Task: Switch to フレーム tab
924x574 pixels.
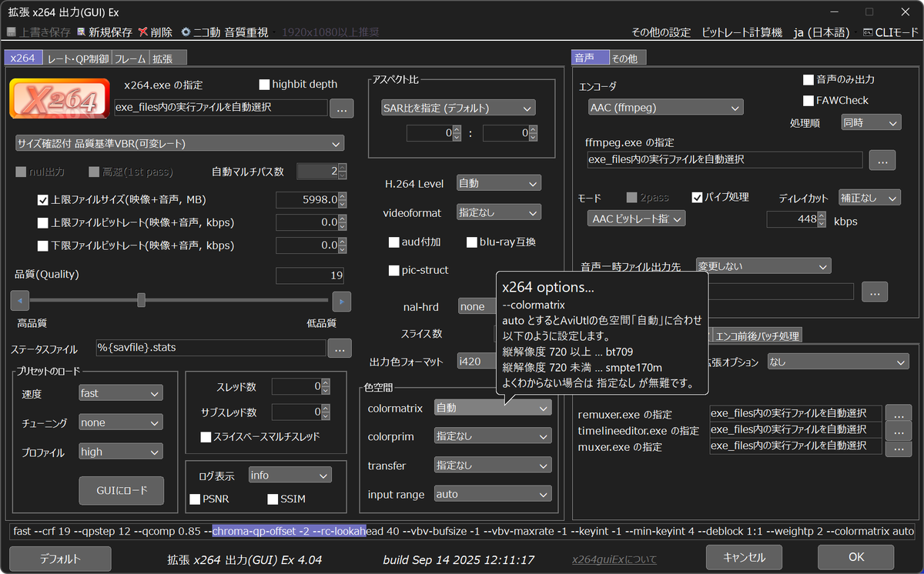Action: pos(130,58)
